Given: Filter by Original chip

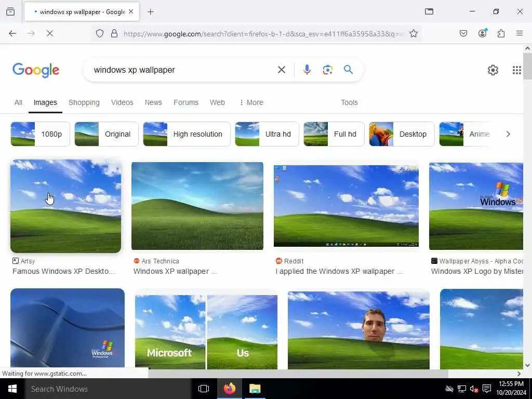Looking at the screenshot, I should click(107, 134).
